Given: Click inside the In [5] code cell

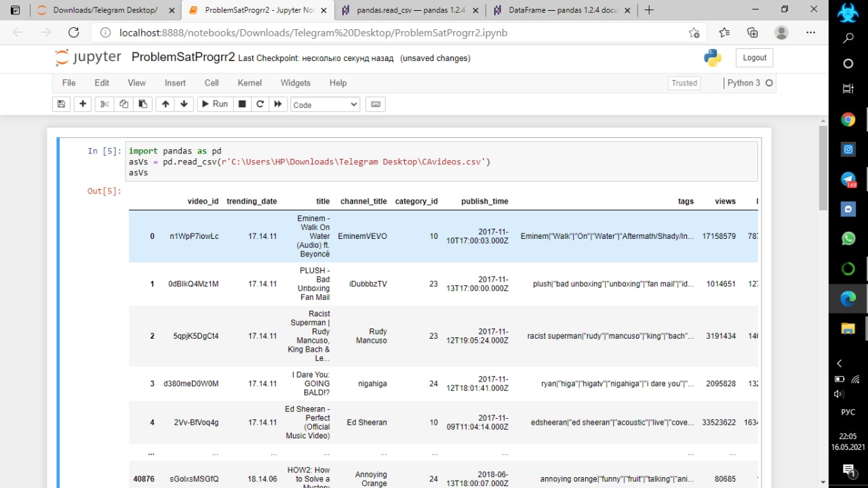Looking at the screenshot, I should tap(441, 162).
